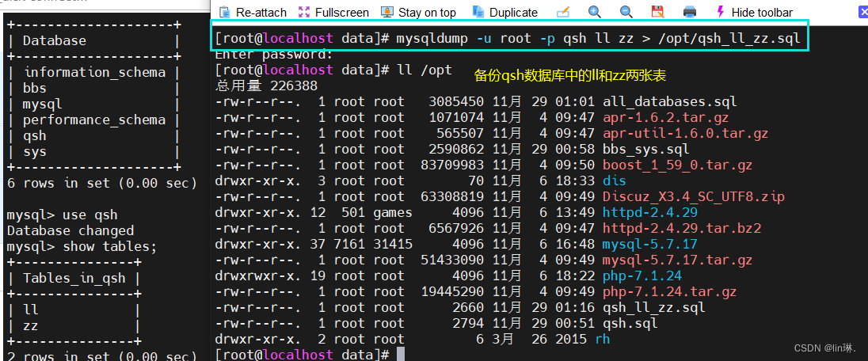The image size is (868, 361).
Task: Switch terminal to Fullscreen mode
Action: click(x=333, y=12)
